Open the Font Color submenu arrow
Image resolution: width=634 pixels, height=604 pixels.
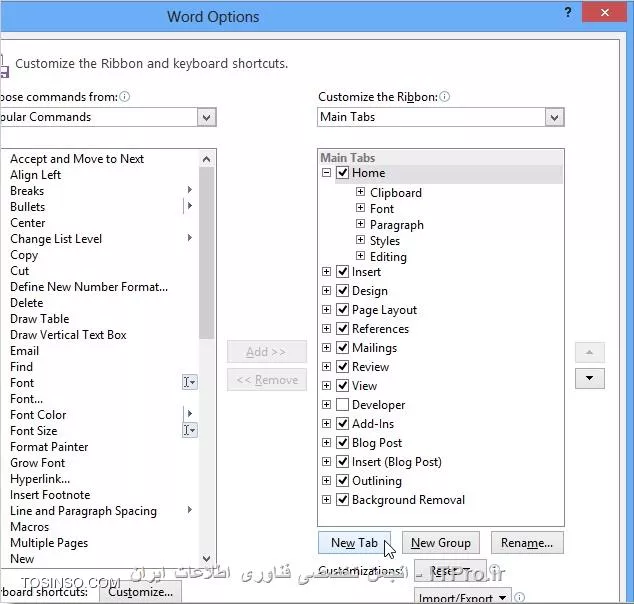(x=190, y=414)
